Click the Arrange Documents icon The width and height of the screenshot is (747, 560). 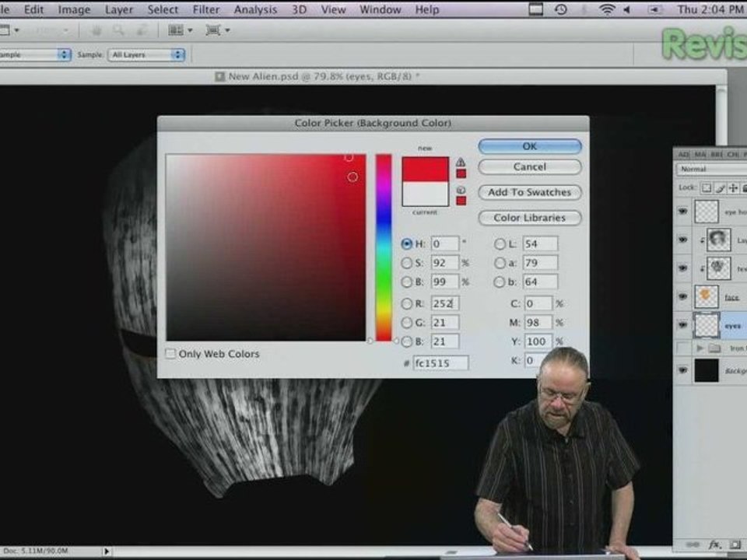point(175,30)
